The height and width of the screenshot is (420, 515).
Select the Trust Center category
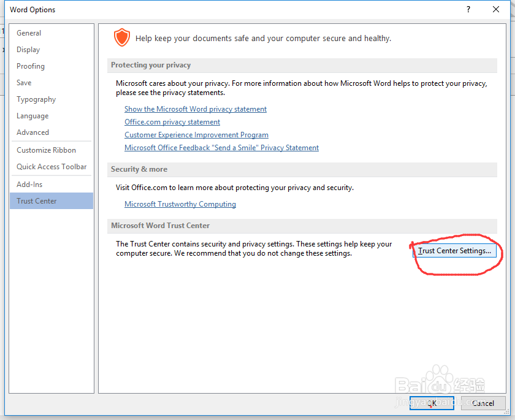[x=51, y=201]
